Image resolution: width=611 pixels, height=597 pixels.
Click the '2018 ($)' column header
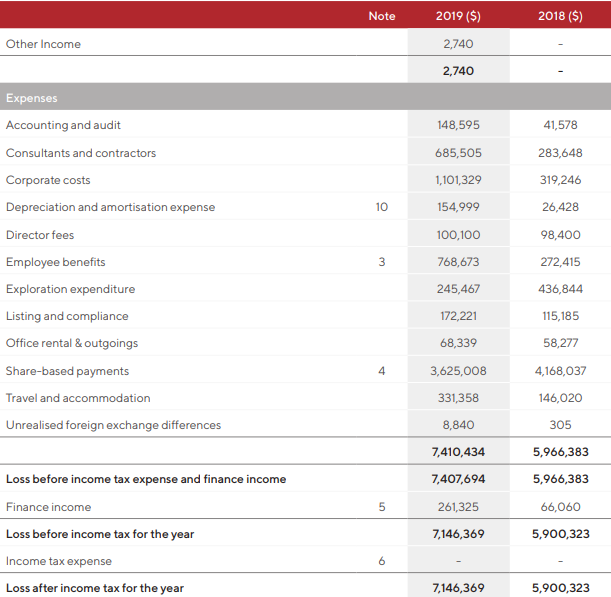click(x=560, y=16)
